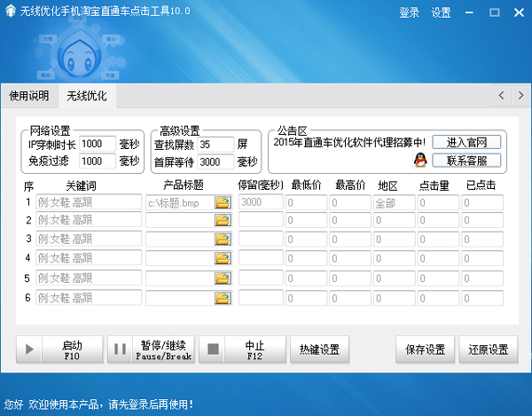Screen dimensions: 532x416
Task: Switch to the 使用说明 tab
Action: click(29, 96)
